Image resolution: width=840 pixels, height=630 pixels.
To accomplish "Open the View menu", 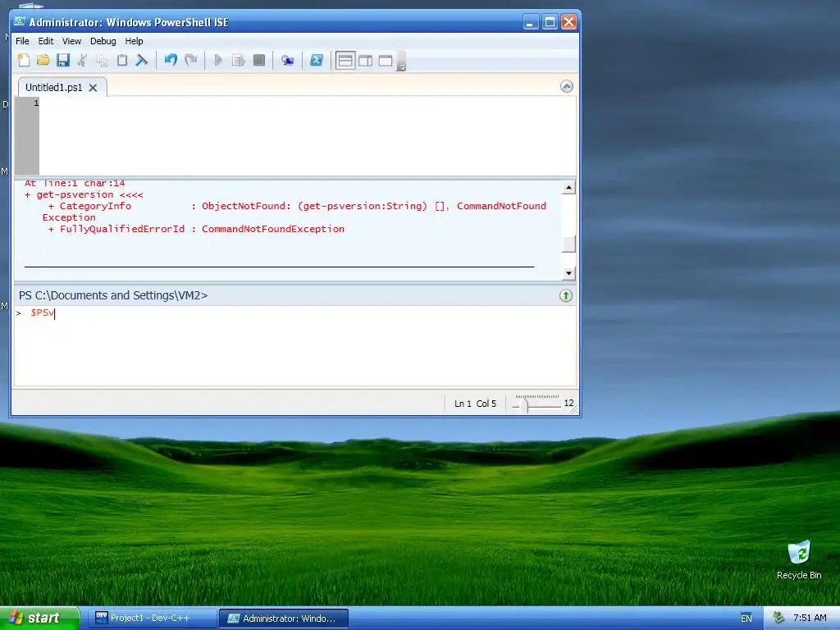I will 72,41.
